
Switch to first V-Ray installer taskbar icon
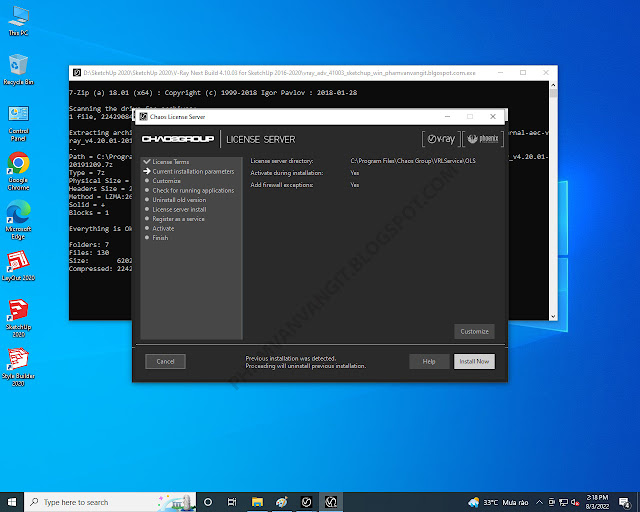coord(306,502)
